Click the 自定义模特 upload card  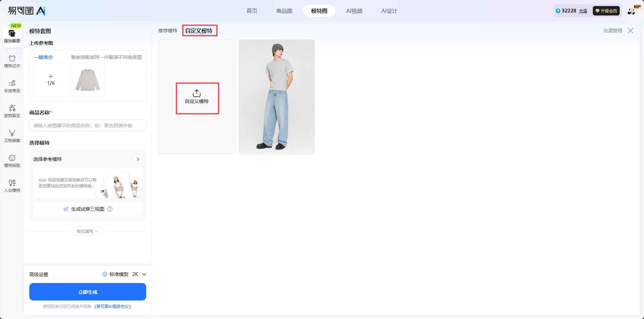pyautogui.click(x=197, y=97)
